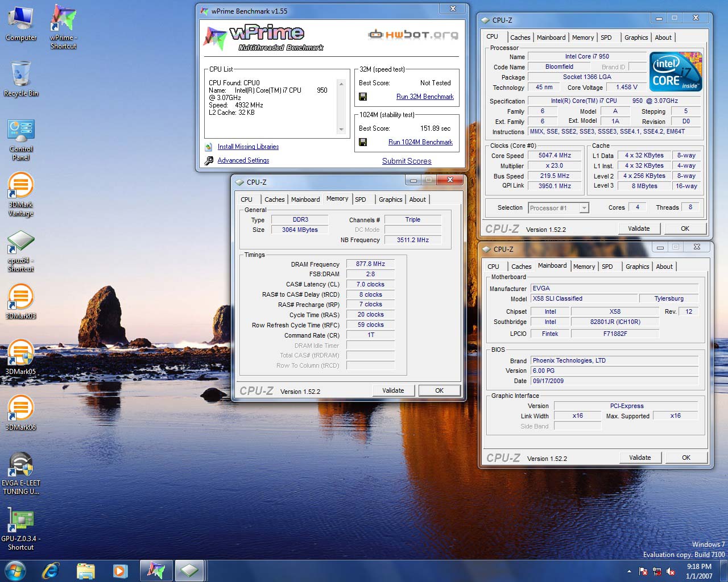Open Graphics tab in Memory CPU-Z window
Viewport: 728px width, 582px height.
[390, 199]
